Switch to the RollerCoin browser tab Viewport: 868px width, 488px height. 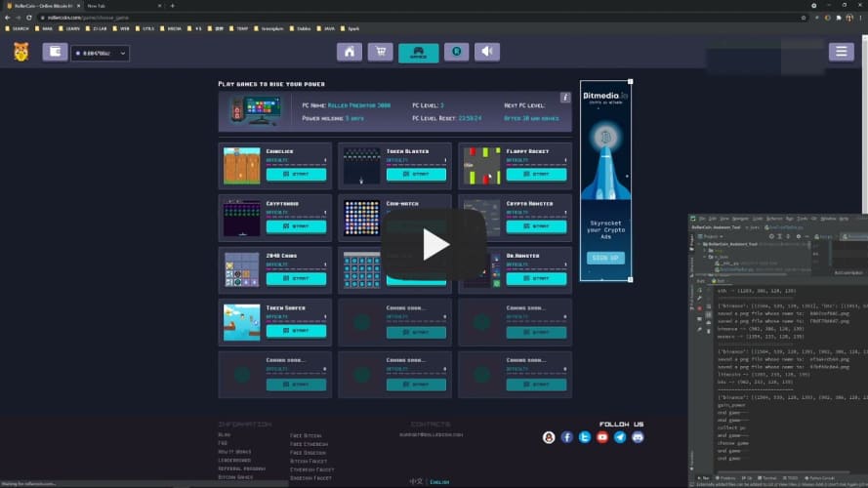click(42, 6)
